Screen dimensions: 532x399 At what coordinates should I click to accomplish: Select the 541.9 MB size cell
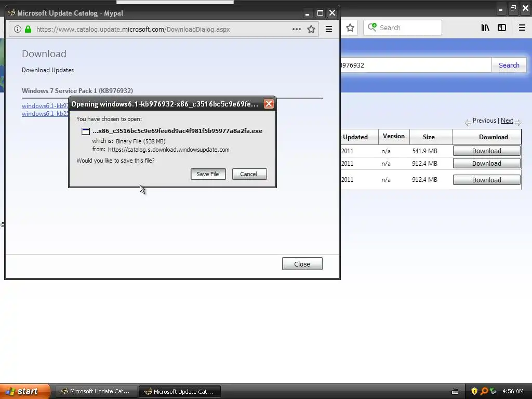click(x=424, y=151)
